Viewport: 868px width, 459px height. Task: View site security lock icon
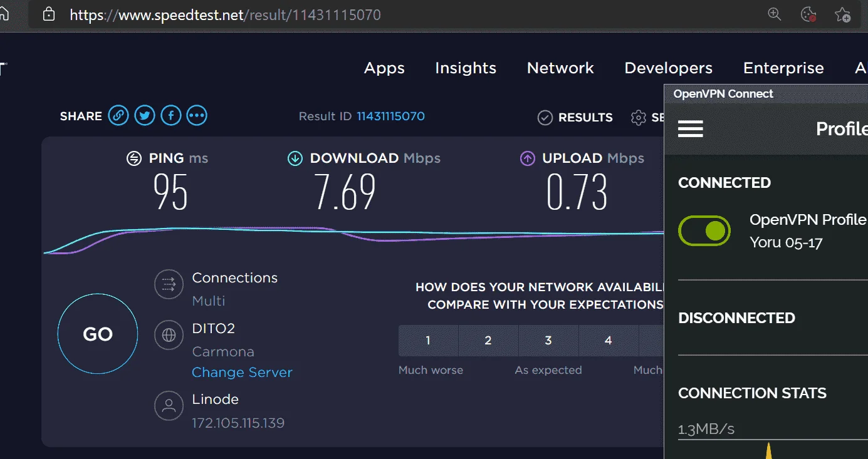(x=49, y=14)
